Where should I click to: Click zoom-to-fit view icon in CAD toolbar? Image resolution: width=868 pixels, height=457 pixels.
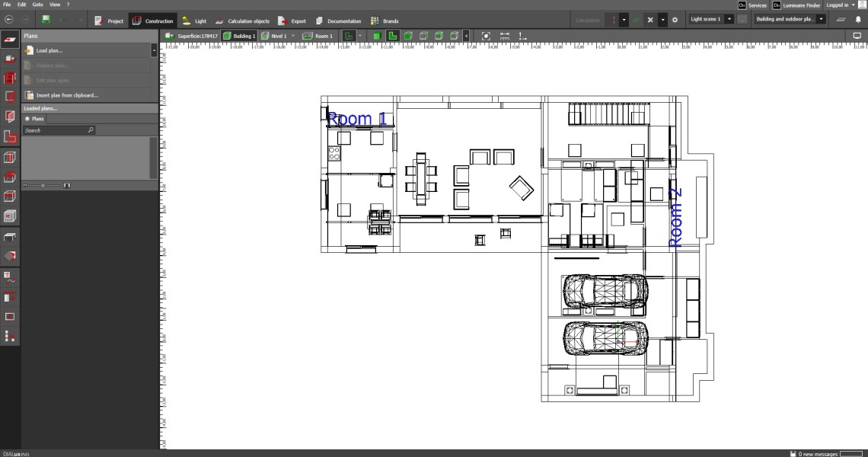click(x=486, y=36)
